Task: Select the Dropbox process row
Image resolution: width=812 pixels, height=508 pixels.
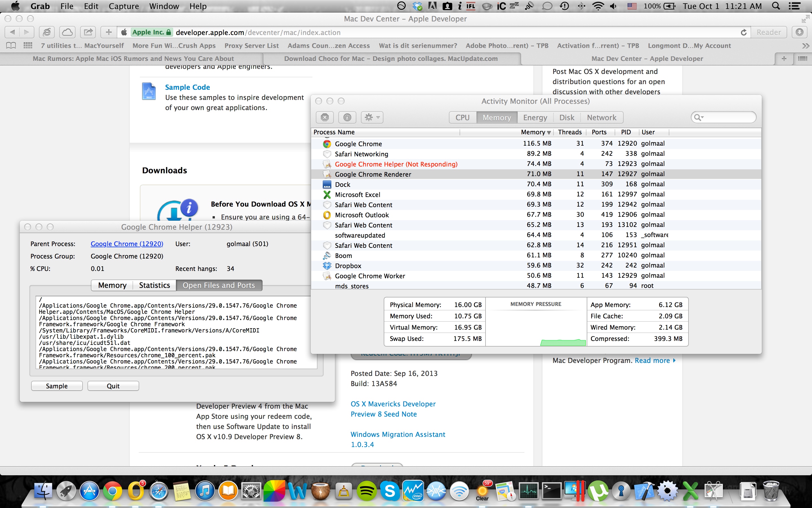Action: (536, 265)
